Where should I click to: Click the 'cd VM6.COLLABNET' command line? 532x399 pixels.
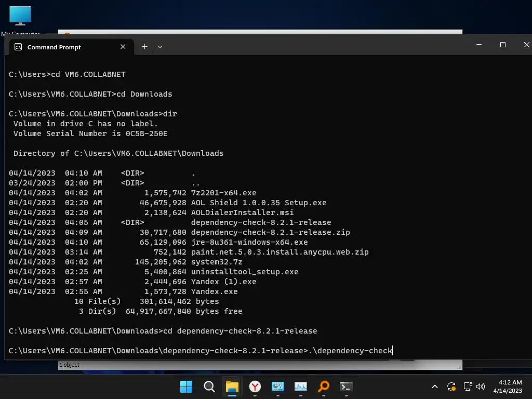(x=67, y=74)
